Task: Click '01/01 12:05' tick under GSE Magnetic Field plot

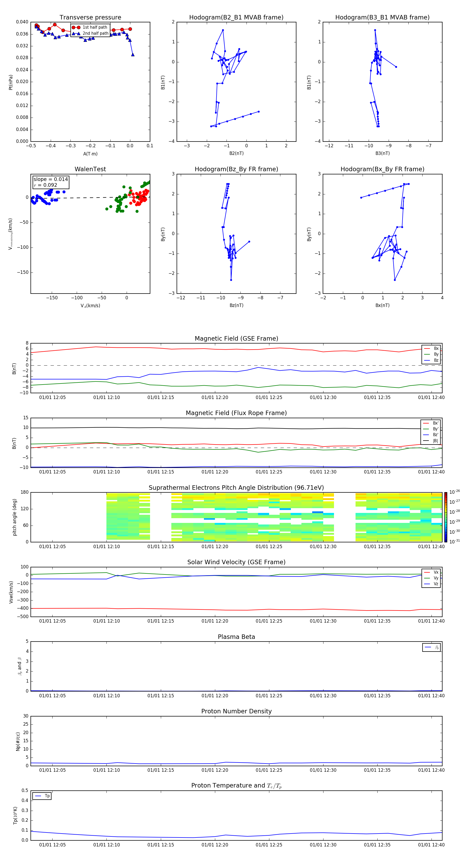Action: [53, 398]
